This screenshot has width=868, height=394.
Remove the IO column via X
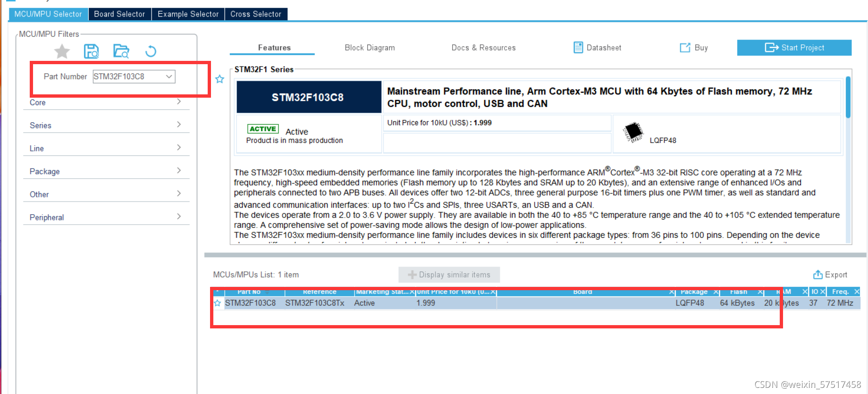(x=823, y=292)
